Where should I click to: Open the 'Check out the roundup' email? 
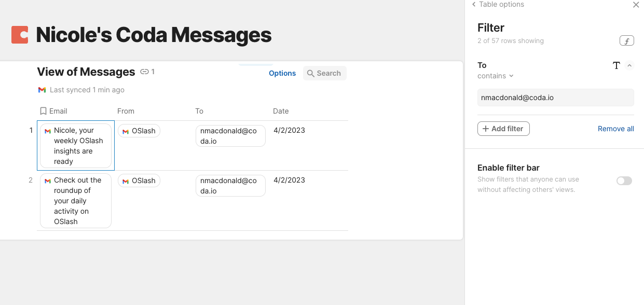click(x=76, y=201)
